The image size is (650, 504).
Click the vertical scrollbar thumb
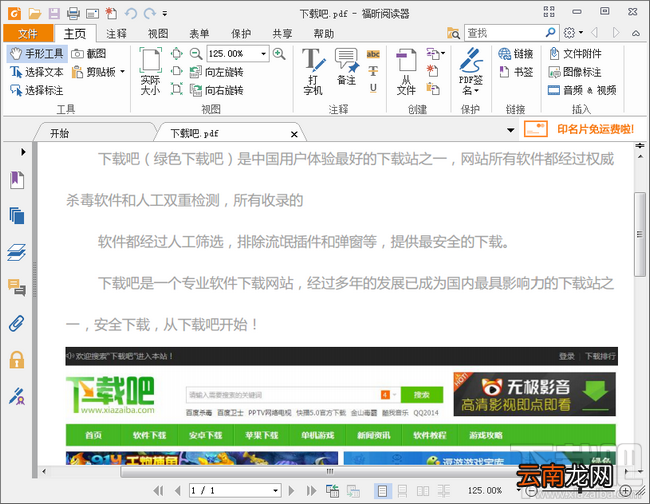[x=640, y=234]
